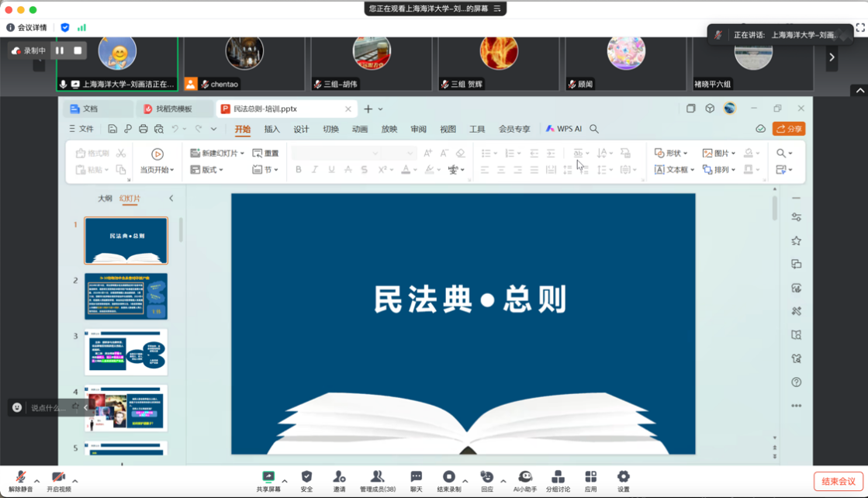Open the AI小助手 assistant icon
868x498 pixels.
click(x=525, y=477)
